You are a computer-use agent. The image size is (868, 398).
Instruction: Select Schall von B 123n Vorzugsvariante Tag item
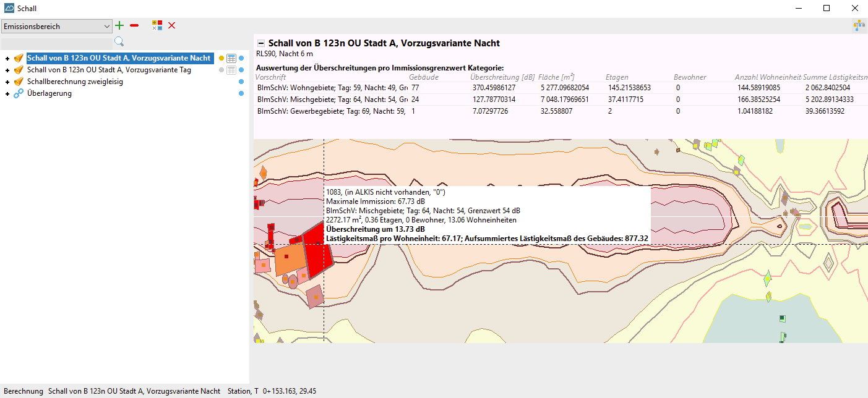109,70
